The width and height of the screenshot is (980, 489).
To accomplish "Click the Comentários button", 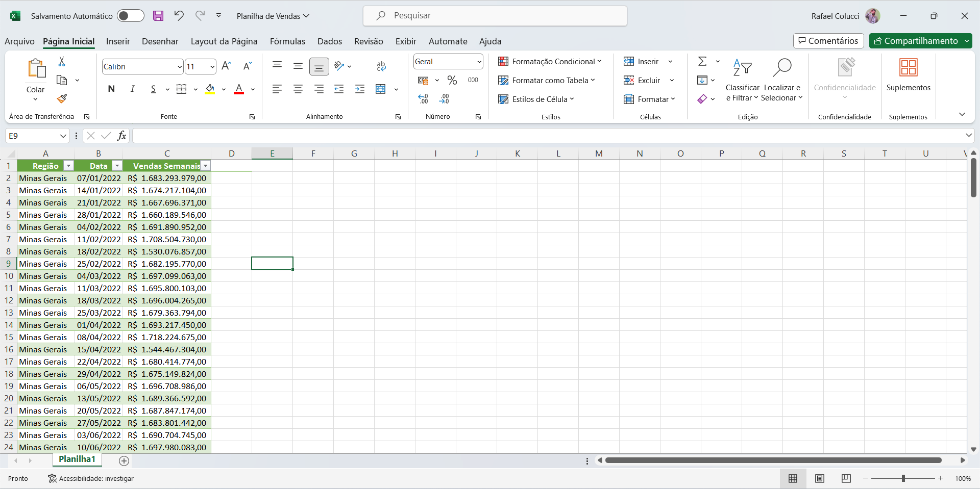I will pos(828,41).
